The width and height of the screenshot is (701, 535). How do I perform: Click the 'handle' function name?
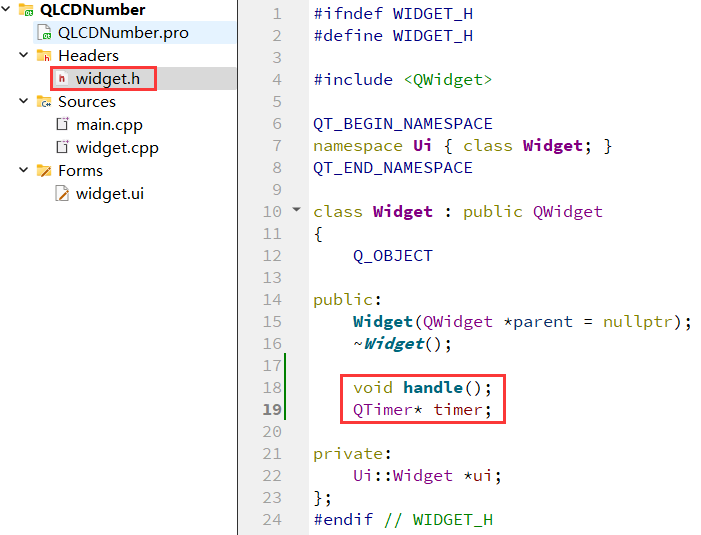click(x=433, y=388)
